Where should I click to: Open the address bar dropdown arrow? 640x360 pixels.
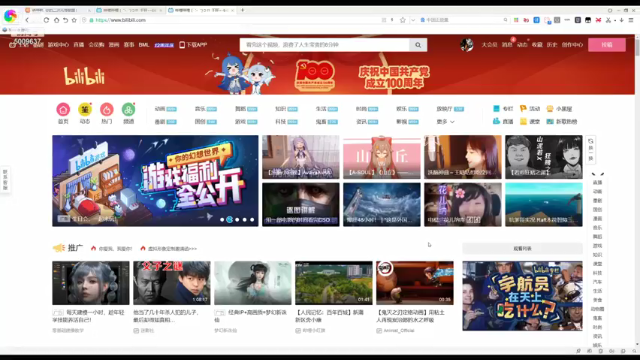click(x=413, y=20)
